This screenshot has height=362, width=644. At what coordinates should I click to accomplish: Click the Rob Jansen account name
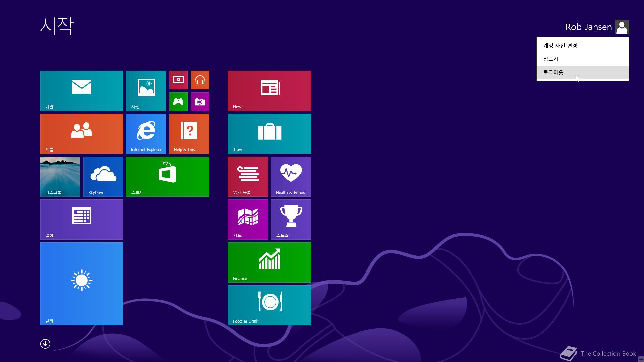589,27
